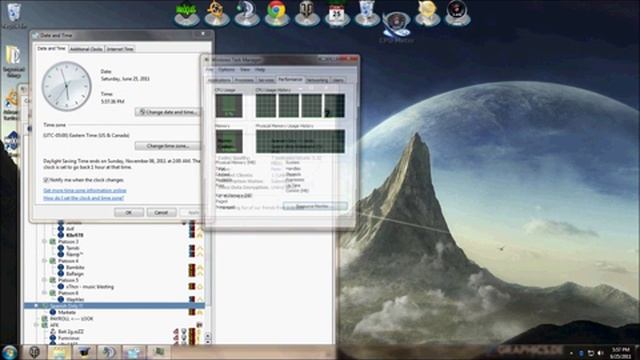Open the calendar 25 dock icon
The width and height of the screenshot is (640, 360).
pyautogui.click(x=337, y=13)
